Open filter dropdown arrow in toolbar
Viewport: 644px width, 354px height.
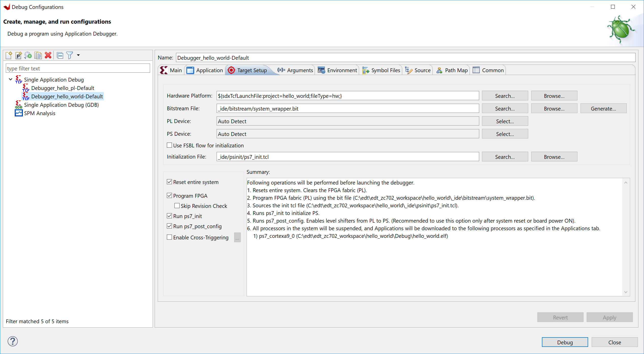(x=78, y=55)
